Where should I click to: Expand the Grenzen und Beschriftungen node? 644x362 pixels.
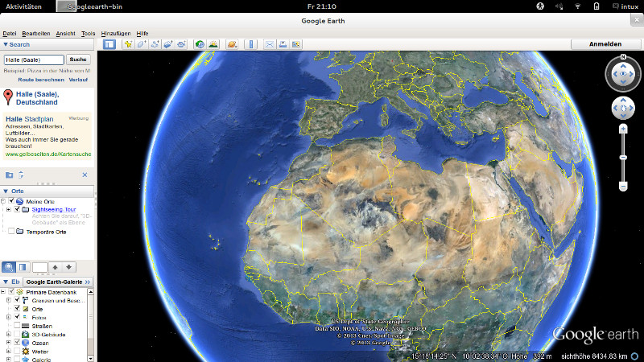pos(8,300)
